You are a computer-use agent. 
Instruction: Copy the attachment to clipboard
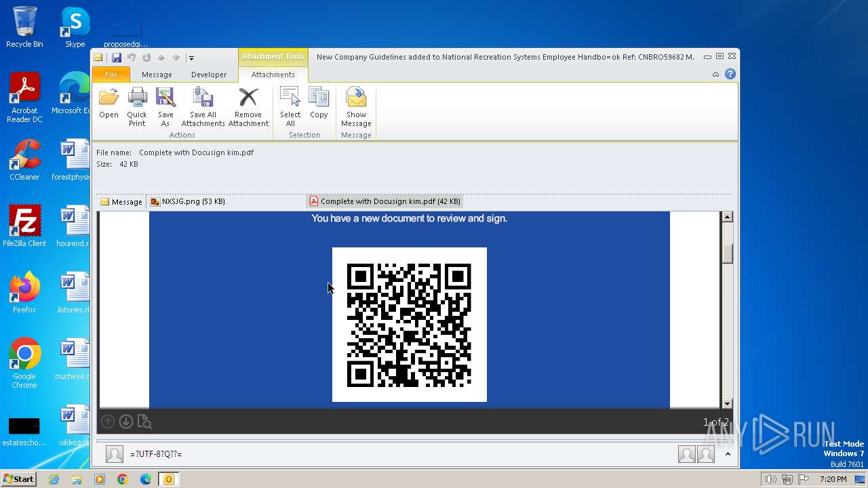(319, 103)
